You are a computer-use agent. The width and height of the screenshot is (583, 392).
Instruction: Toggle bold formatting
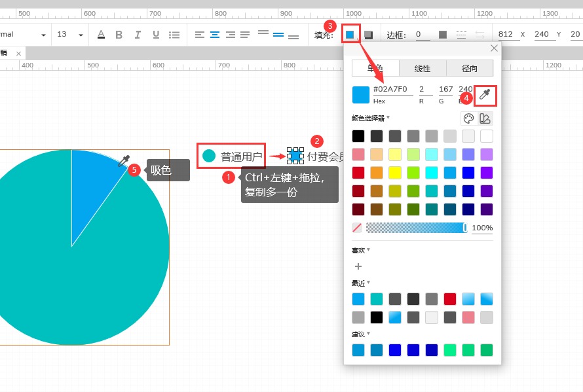(x=120, y=34)
